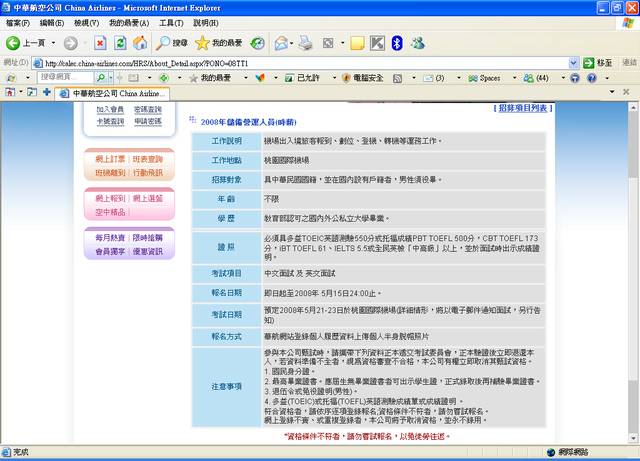The image size is (640, 461).
Task: Click the vertical scrollbar down arrow
Action: coord(633,438)
